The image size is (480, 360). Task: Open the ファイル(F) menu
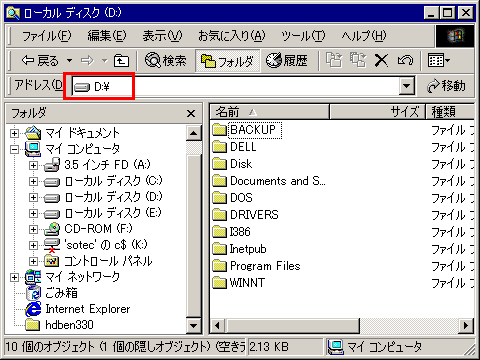point(46,36)
